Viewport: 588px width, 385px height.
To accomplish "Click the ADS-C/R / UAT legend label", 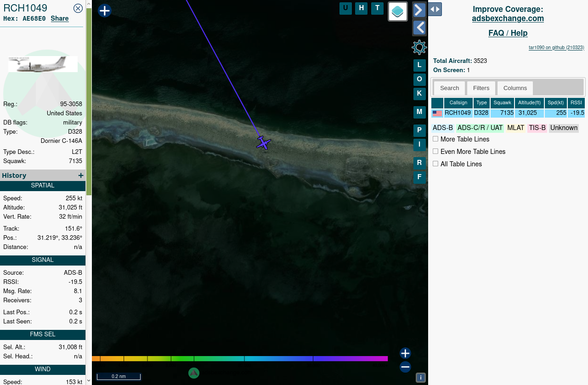I will pyautogui.click(x=480, y=128).
